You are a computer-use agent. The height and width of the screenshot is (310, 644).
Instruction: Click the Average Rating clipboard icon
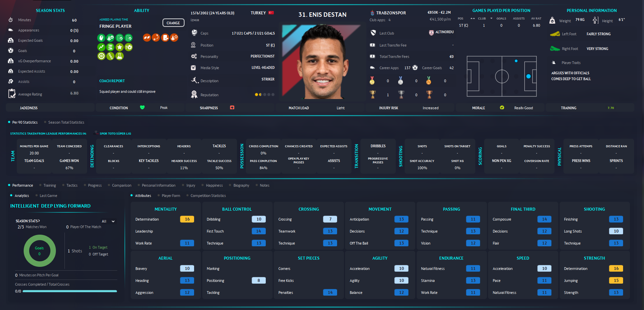[12, 94]
